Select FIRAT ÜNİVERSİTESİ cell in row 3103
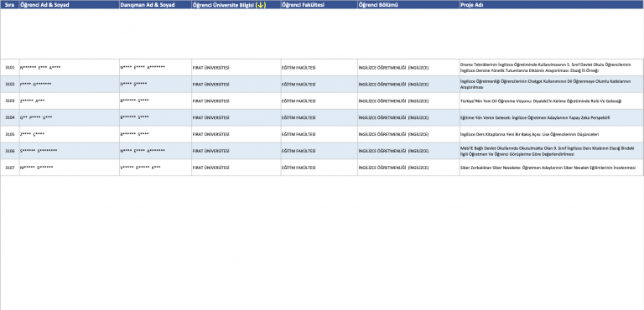Viewport: 644px width, 310px height. click(x=236, y=101)
